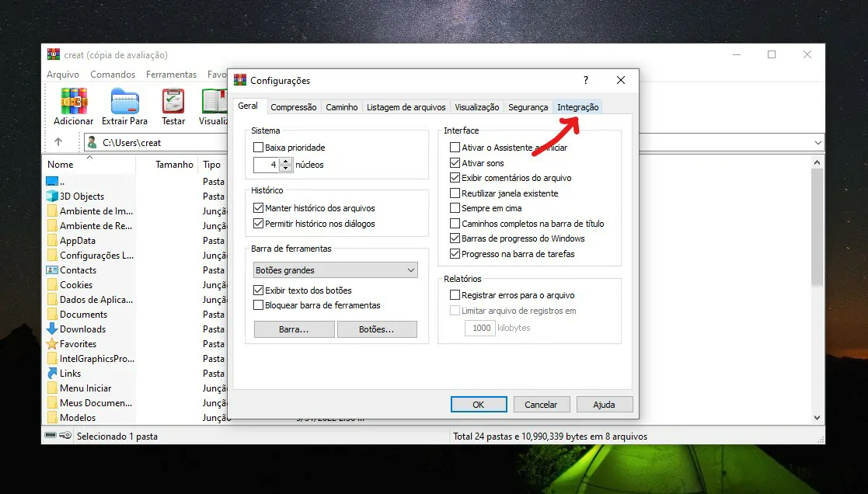Viewport: 868px width, 494px height.
Task: Click the Contacts icon in file list
Action: (x=52, y=270)
